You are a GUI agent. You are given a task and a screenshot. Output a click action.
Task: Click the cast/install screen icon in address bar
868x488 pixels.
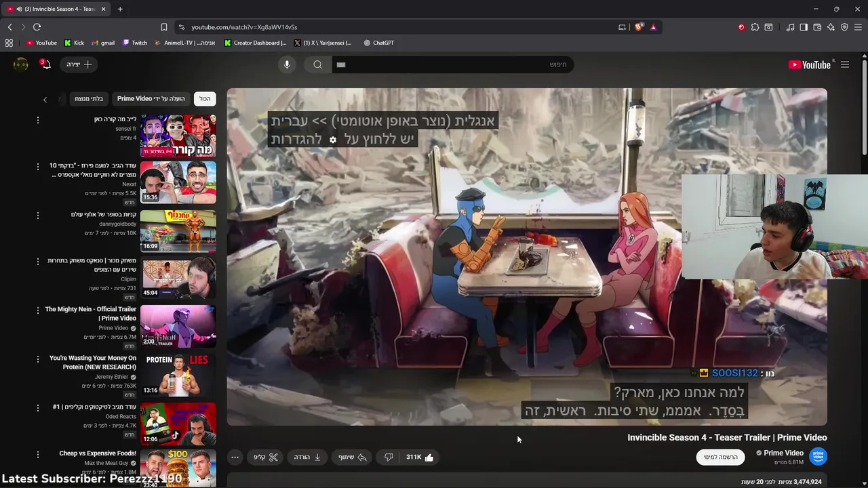[x=622, y=27]
